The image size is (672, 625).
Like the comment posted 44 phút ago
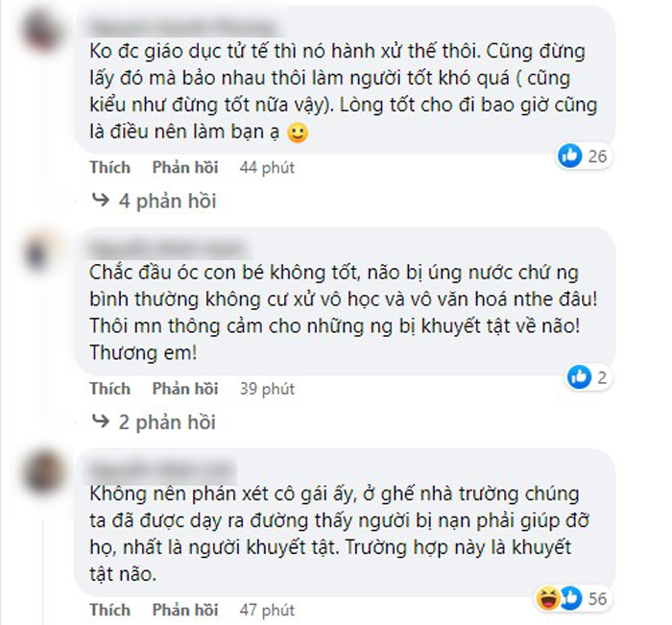point(109,167)
